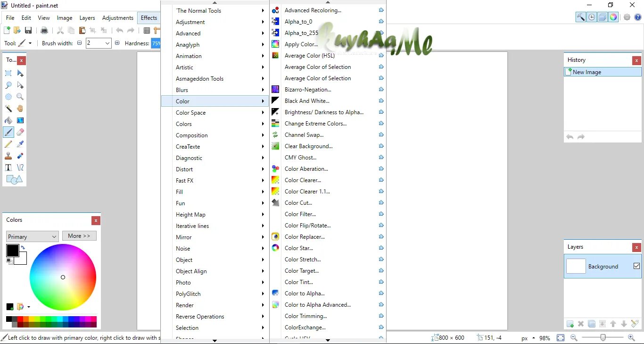
Task: Choose Black And White effect
Action: pos(328,101)
